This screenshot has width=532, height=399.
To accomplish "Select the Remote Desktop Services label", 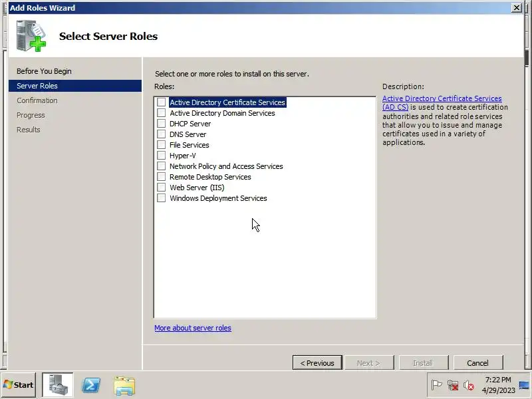I will (210, 177).
